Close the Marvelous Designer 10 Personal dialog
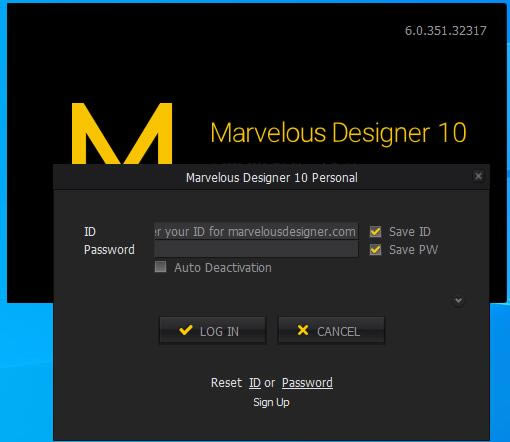 (x=478, y=176)
